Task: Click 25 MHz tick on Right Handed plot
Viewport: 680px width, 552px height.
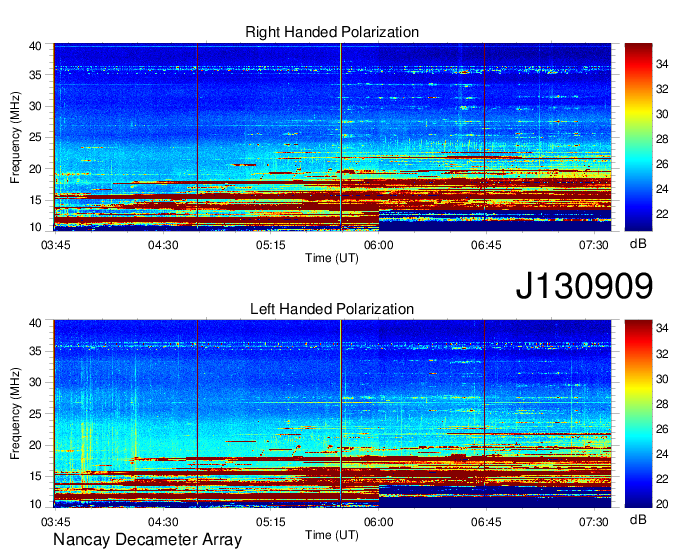Action: (x=35, y=137)
